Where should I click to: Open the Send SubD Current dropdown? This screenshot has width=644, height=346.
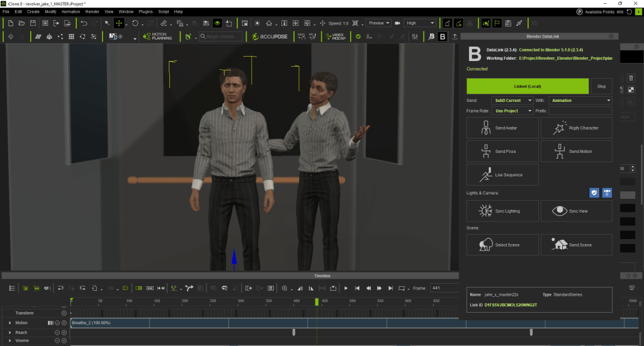click(512, 100)
